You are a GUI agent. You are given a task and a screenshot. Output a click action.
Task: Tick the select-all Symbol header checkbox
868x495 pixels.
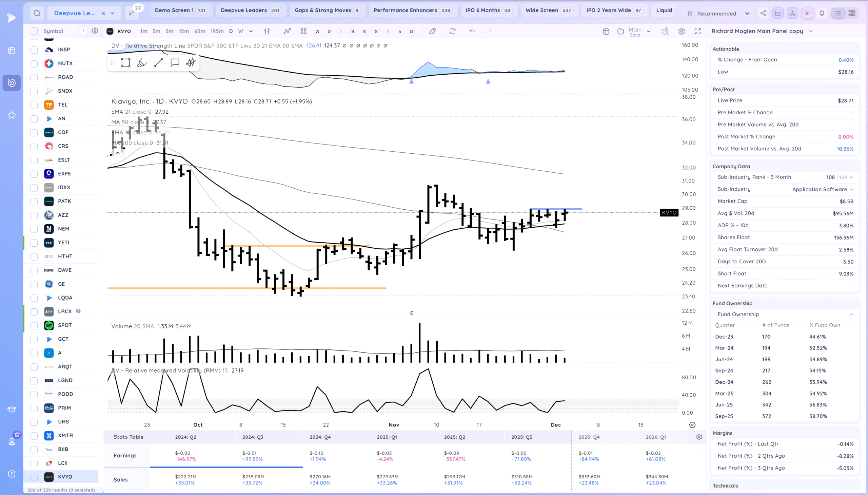coord(34,31)
